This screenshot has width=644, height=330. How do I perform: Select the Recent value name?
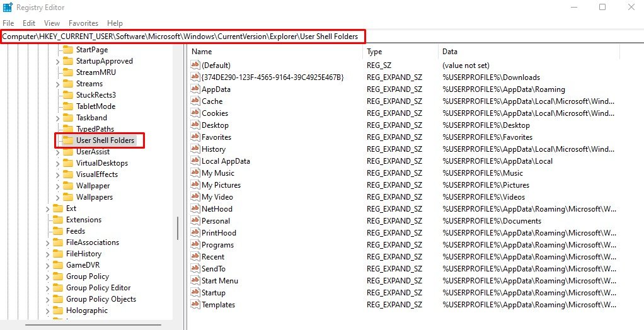tap(213, 256)
